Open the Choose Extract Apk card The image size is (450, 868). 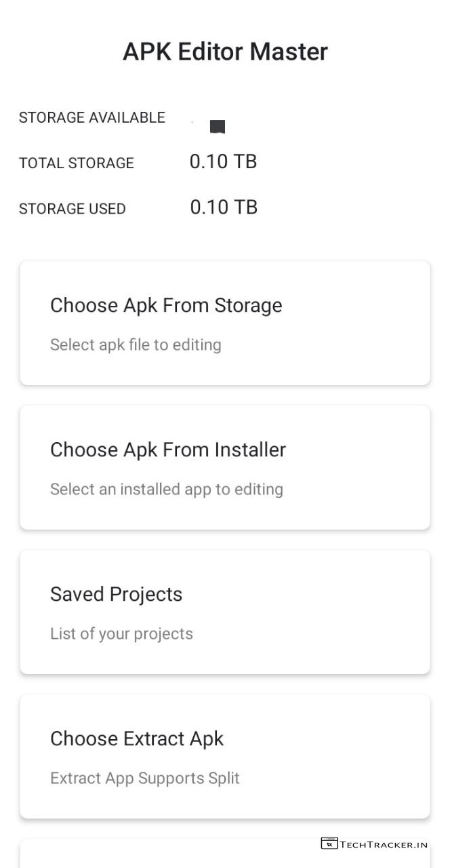225,756
